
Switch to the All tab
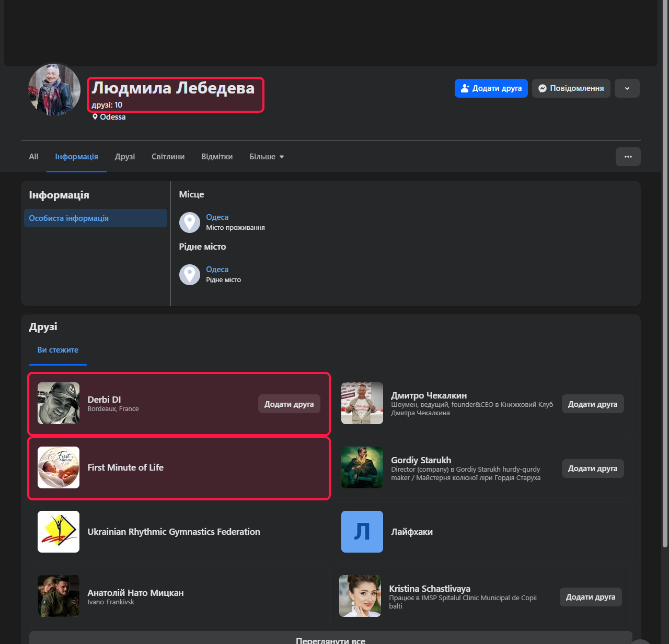tap(33, 157)
